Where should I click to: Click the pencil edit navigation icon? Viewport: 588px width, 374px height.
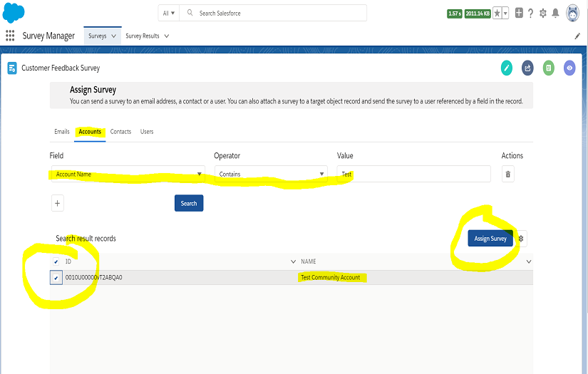point(577,36)
